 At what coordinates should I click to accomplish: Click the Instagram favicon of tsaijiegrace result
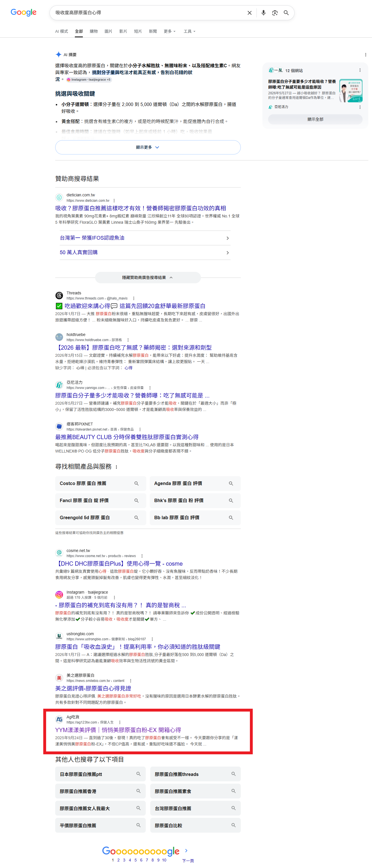[x=59, y=595]
